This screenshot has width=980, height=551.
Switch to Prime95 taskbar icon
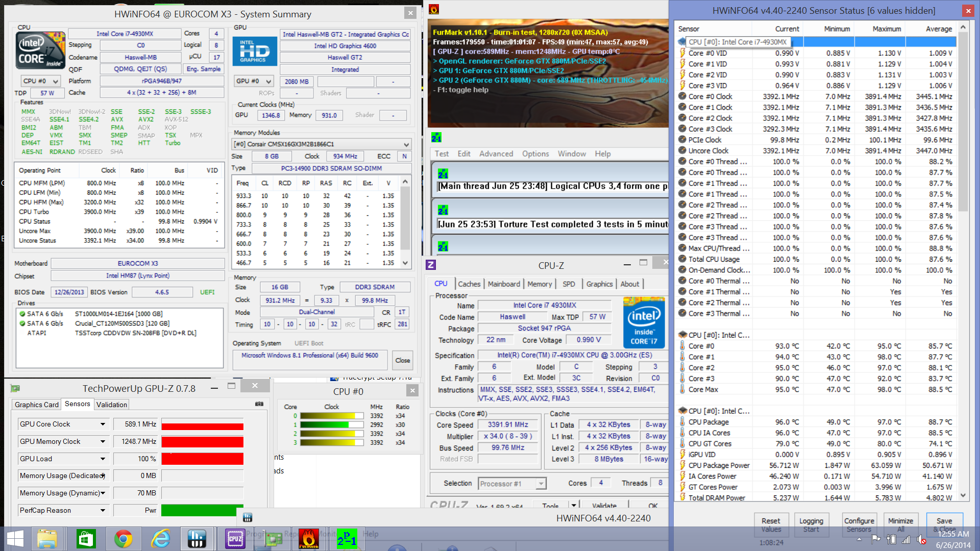347,539
